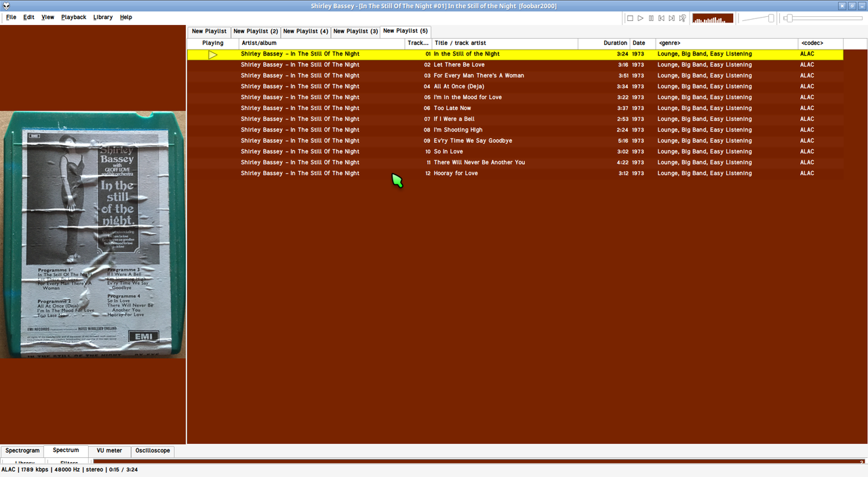Click the volume slider handle

click(771, 18)
